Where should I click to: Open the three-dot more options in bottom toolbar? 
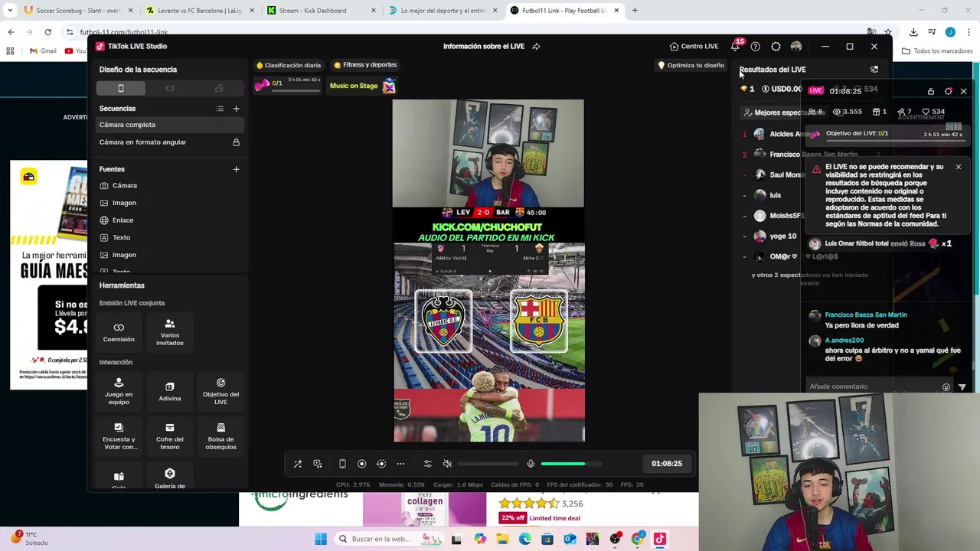click(x=400, y=464)
